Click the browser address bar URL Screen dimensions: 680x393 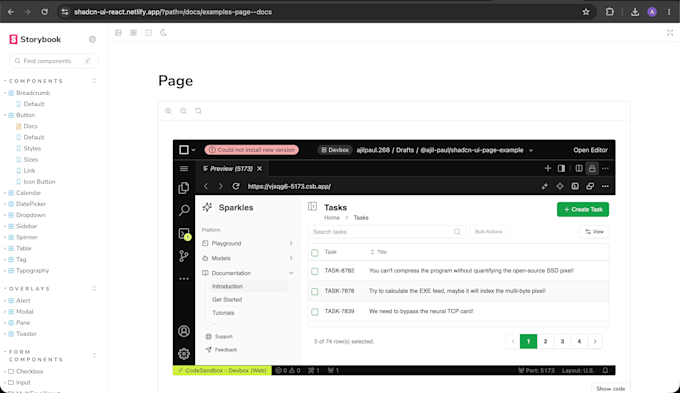pyautogui.click(x=173, y=12)
